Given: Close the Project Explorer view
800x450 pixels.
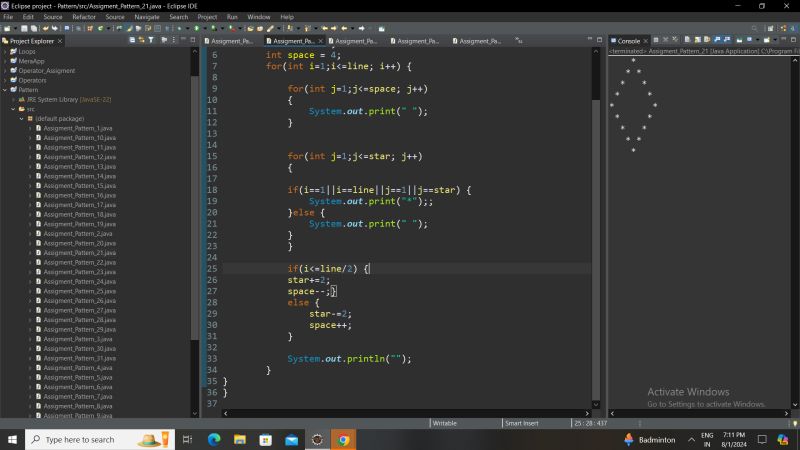Looking at the screenshot, I should point(60,41).
